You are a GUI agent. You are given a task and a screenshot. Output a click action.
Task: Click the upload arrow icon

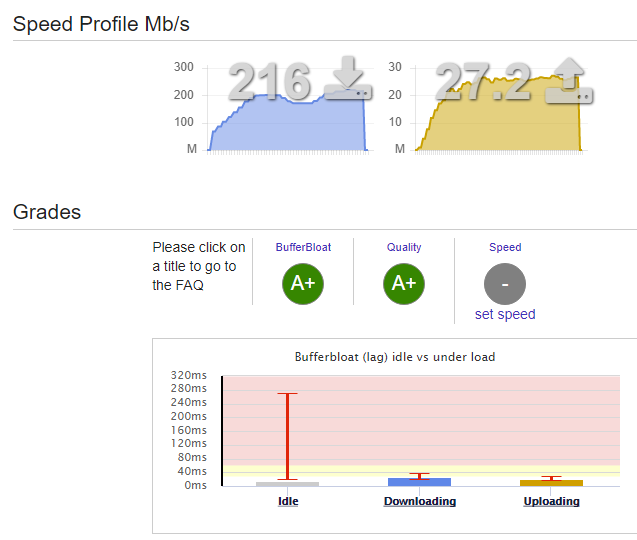(x=569, y=80)
